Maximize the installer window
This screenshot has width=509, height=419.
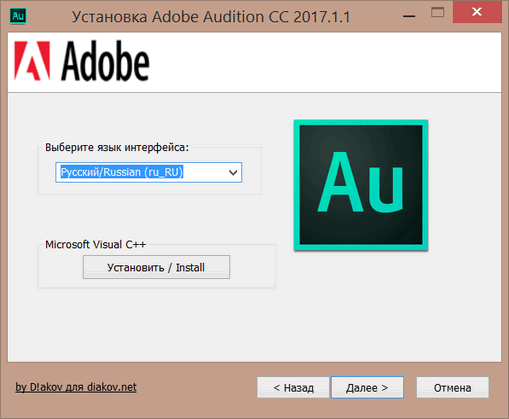pyautogui.click(x=437, y=13)
